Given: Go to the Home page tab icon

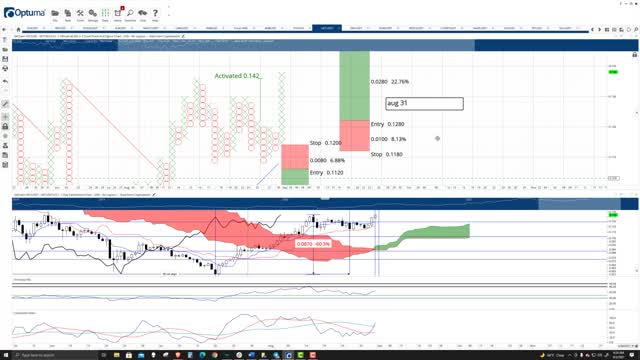Looking at the screenshot, I should (x=18, y=29).
